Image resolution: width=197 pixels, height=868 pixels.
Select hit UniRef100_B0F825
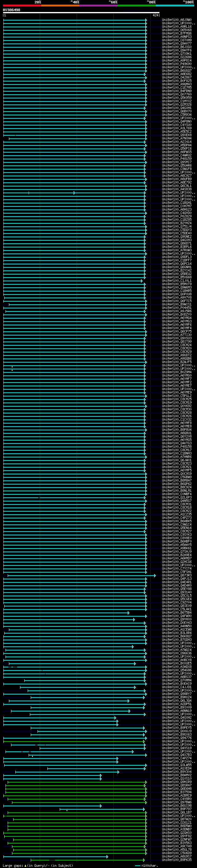coord(177,81)
